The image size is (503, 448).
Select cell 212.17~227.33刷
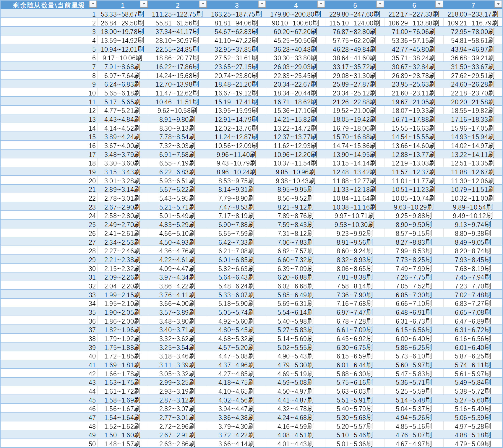(x=414, y=14)
